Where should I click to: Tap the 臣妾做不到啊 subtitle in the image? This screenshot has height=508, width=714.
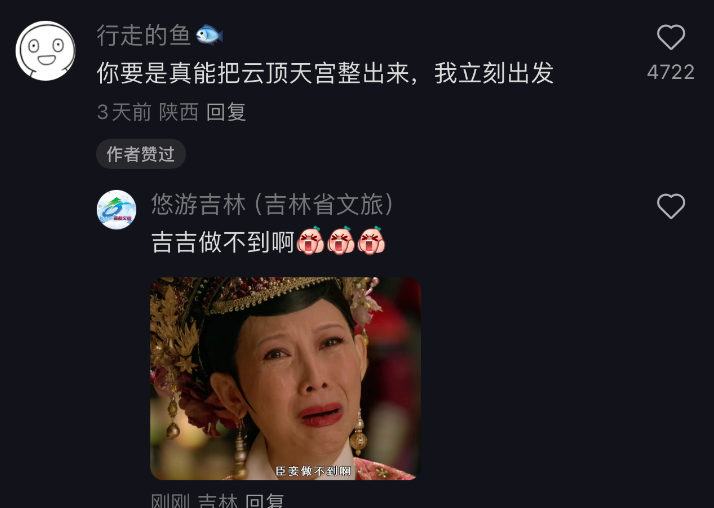pyautogui.click(x=313, y=471)
